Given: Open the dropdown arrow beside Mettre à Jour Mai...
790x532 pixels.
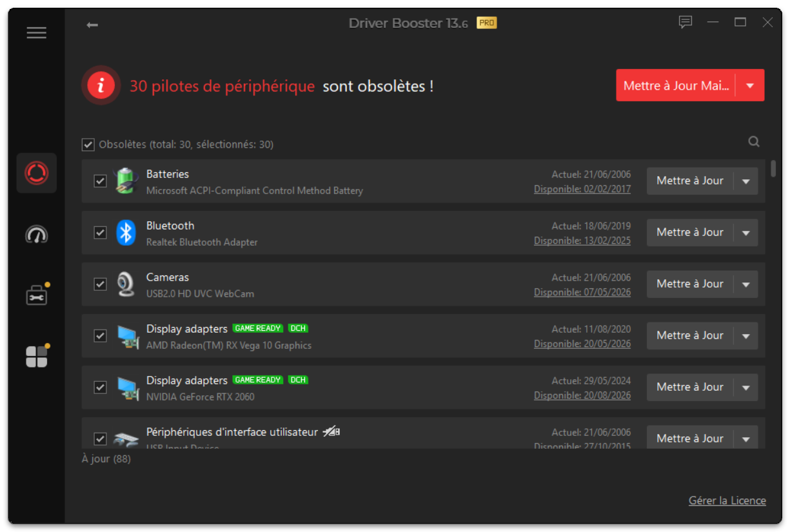Looking at the screenshot, I should (x=750, y=85).
